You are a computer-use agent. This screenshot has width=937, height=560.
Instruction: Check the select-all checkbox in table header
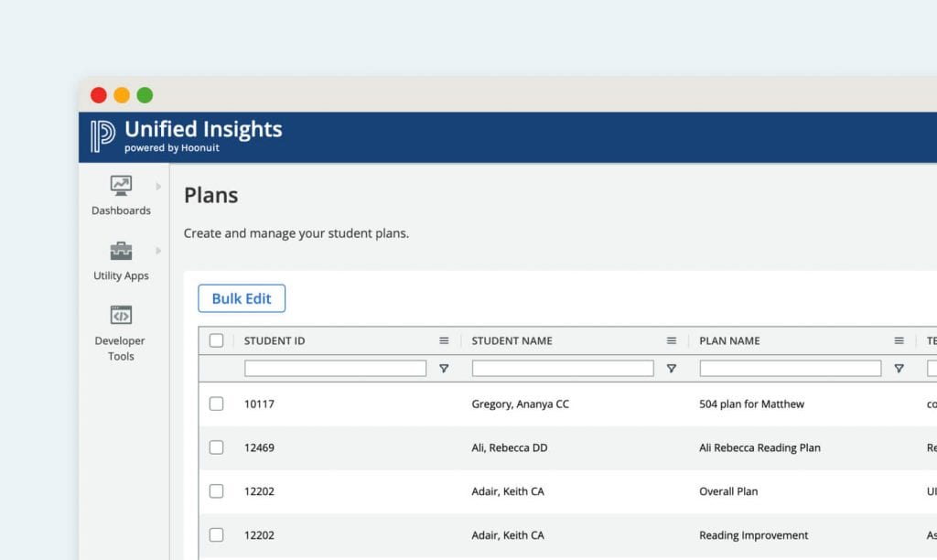pos(217,339)
